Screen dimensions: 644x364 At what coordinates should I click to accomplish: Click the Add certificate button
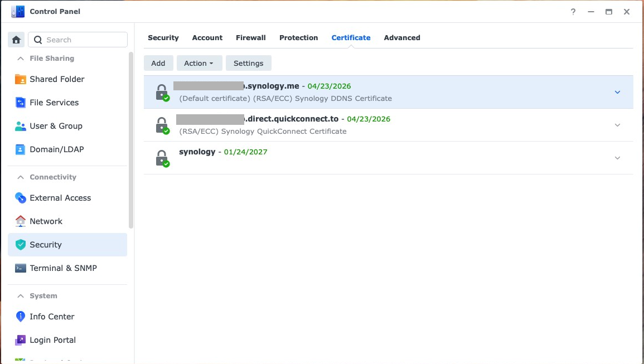(158, 63)
